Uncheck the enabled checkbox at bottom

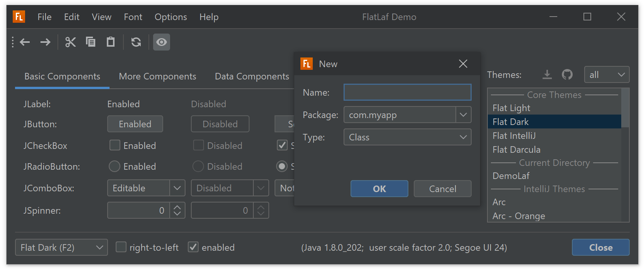(193, 247)
